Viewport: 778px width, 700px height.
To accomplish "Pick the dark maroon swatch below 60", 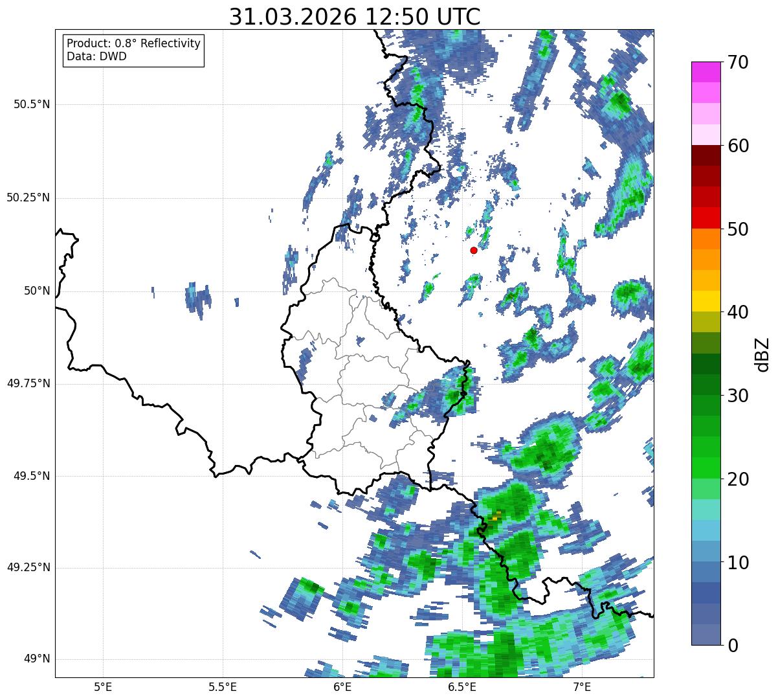I will [x=706, y=155].
